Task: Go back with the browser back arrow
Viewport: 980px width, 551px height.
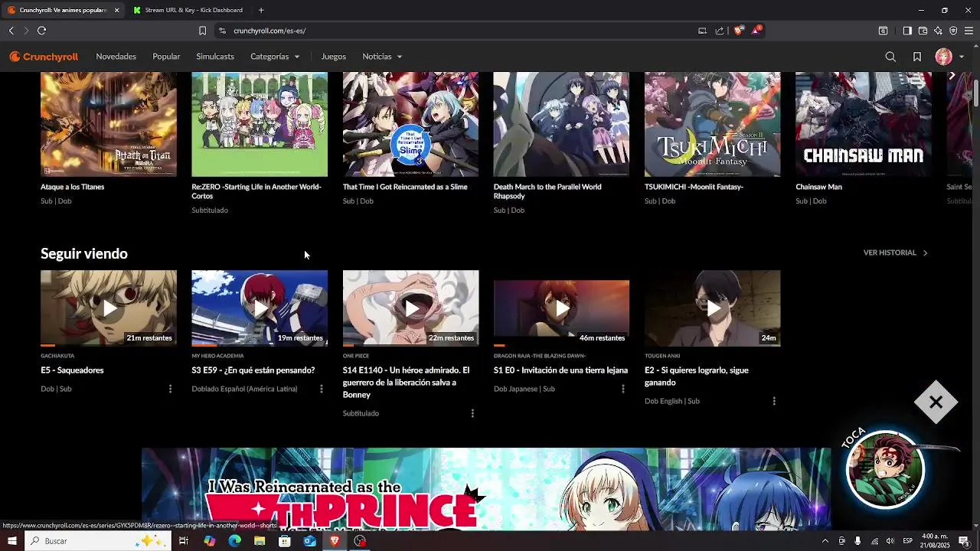Action: [x=11, y=31]
